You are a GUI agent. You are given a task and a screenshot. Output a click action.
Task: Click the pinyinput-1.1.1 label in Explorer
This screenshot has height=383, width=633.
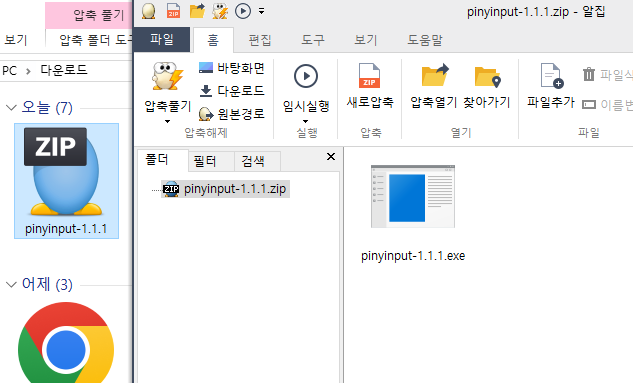66,229
